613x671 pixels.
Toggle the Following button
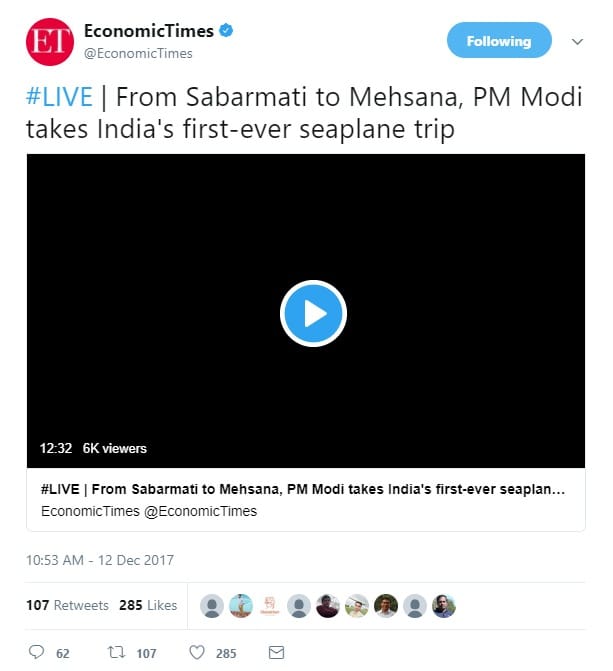(498, 41)
